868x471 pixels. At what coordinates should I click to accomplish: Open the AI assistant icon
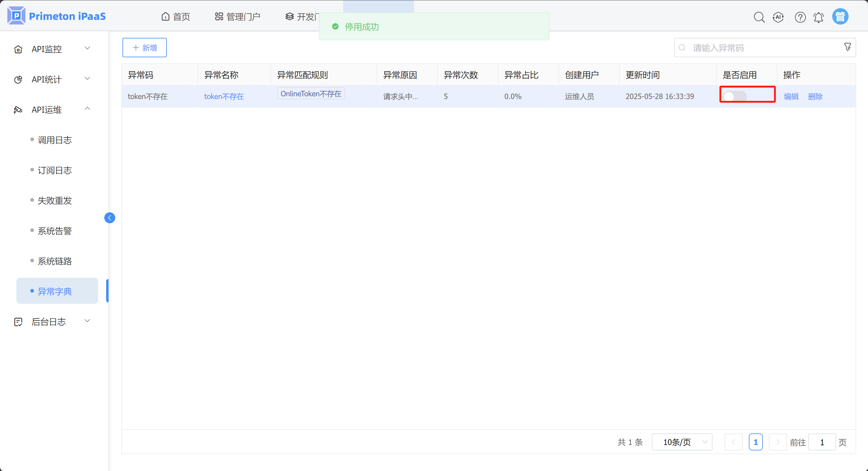click(x=778, y=17)
